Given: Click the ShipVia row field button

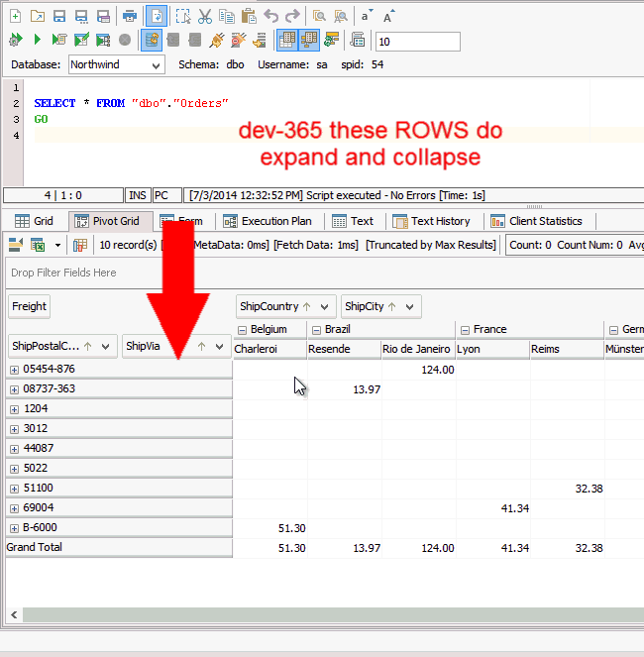Looking at the screenshot, I should (x=176, y=346).
